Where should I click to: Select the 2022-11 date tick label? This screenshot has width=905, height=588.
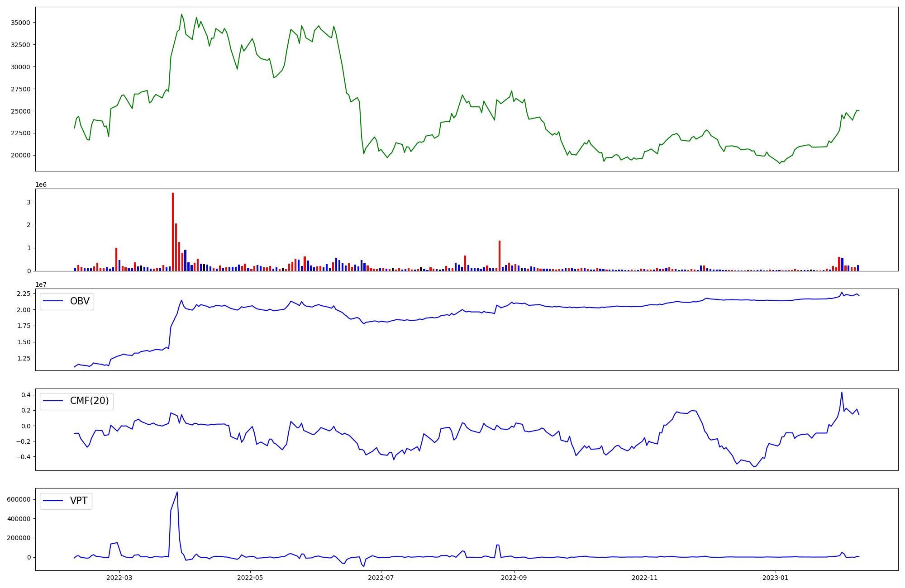644,578
